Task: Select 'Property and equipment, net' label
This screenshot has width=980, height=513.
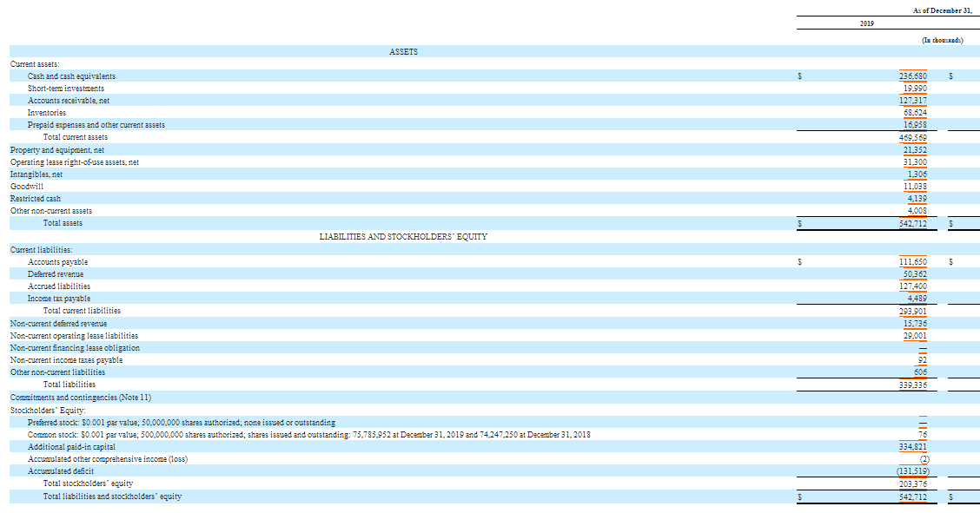Action: tap(56, 150)
